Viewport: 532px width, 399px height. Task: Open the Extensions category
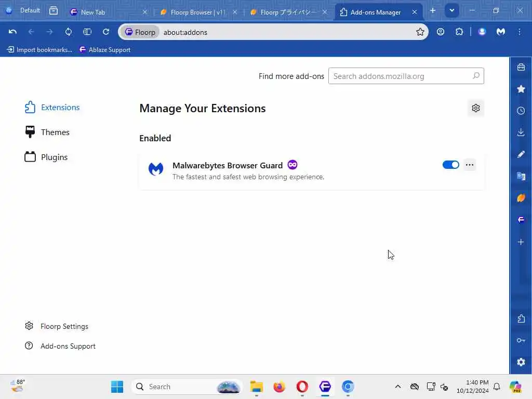[x=51, y=107]
